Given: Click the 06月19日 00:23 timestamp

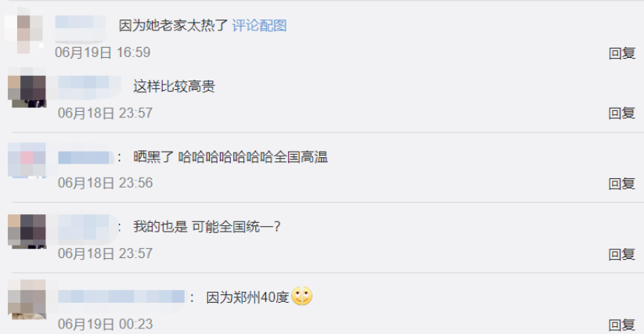Looking at the screenshot, I should pyautogui.click(x=105, y=324).
